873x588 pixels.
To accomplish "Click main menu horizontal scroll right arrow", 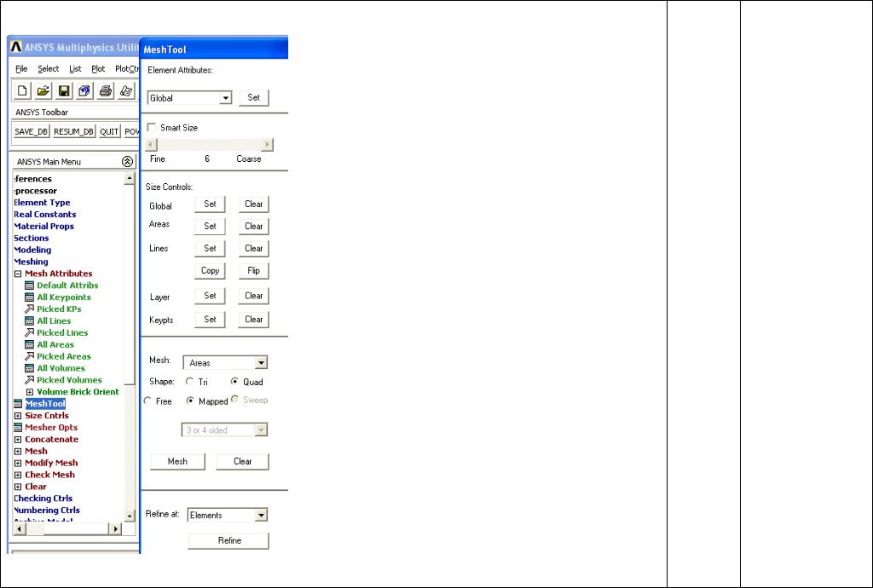I will click(115, 528).
